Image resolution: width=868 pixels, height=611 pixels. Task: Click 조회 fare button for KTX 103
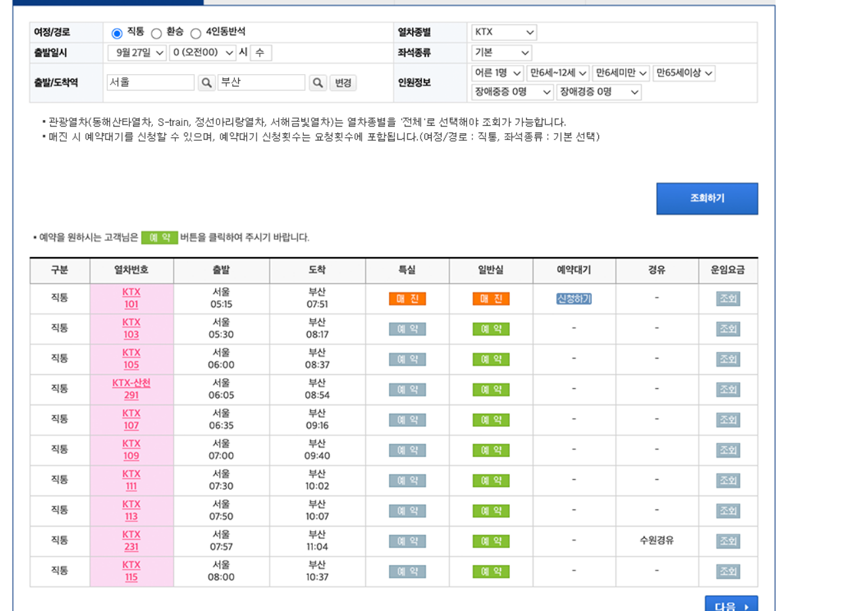tap(728, 329)
